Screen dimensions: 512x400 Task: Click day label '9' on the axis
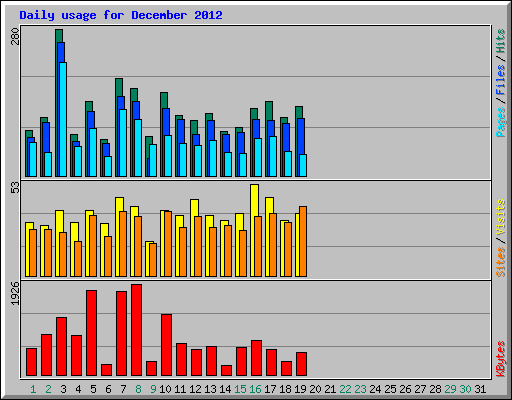[153, 389]
